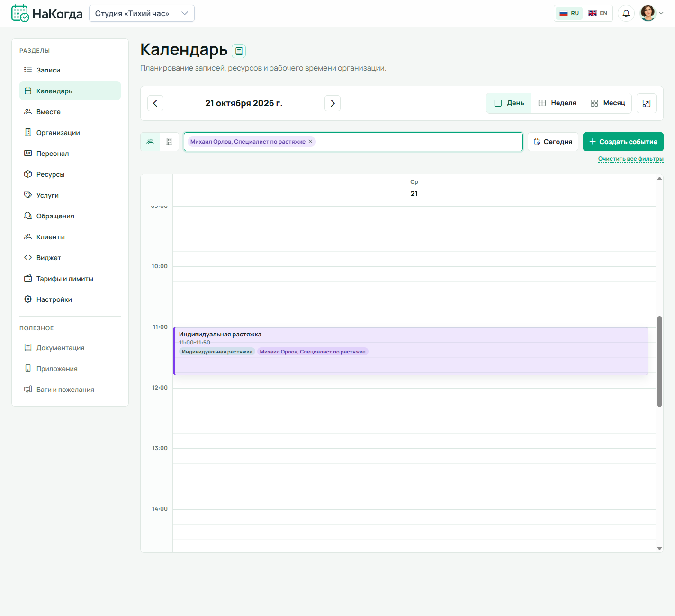The image size is (675, 616).
Task: Go to previous day arrow
Action: click(x=155, y=103)
